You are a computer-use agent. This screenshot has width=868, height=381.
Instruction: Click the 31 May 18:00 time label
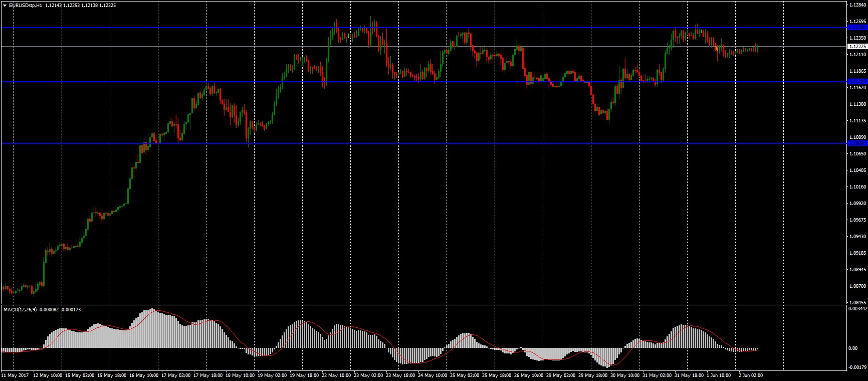click(690, 375)
